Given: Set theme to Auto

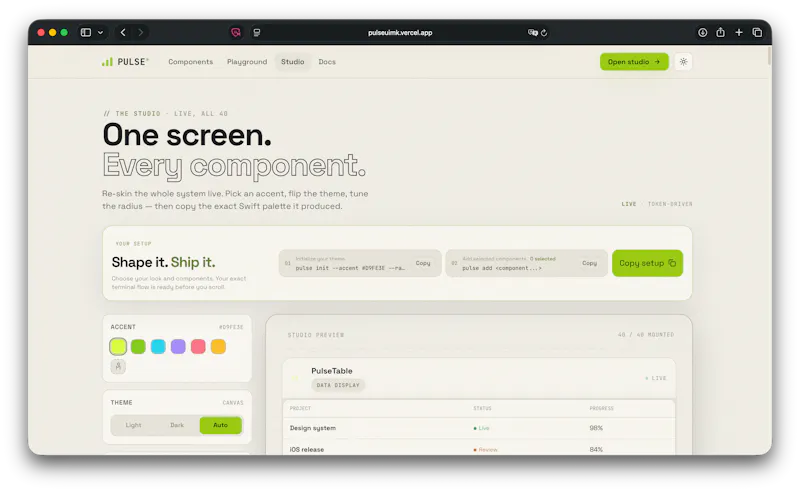Looking at the screenshot, I should pyautogui.click(x=220, y=425).
